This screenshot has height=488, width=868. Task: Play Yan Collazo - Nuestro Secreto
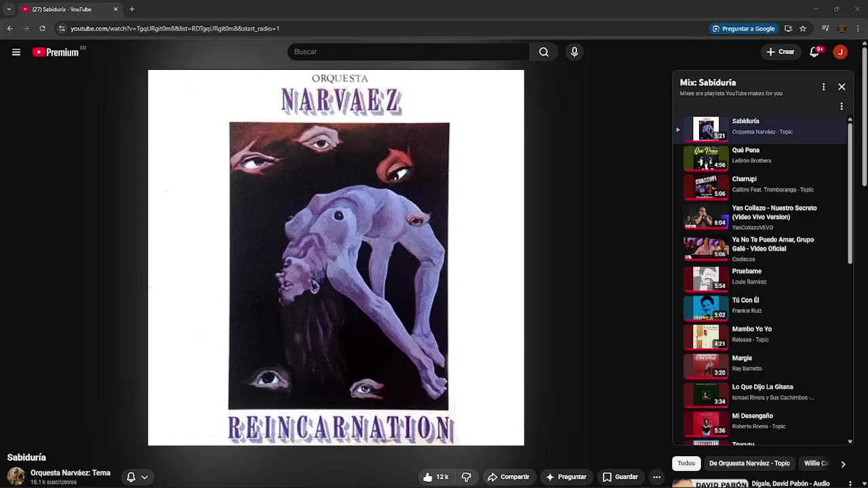coord(759,218)
